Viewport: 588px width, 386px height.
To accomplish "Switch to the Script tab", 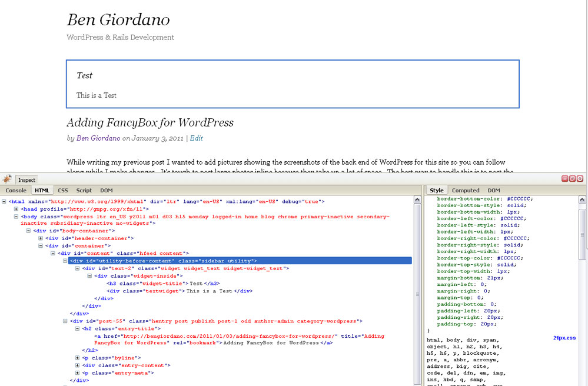I will (x=84, y=191).
